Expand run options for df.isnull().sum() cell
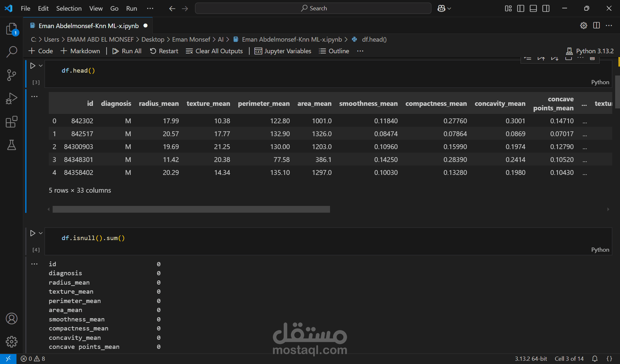Viewport: 620px width, 364px height. (41, 233)
